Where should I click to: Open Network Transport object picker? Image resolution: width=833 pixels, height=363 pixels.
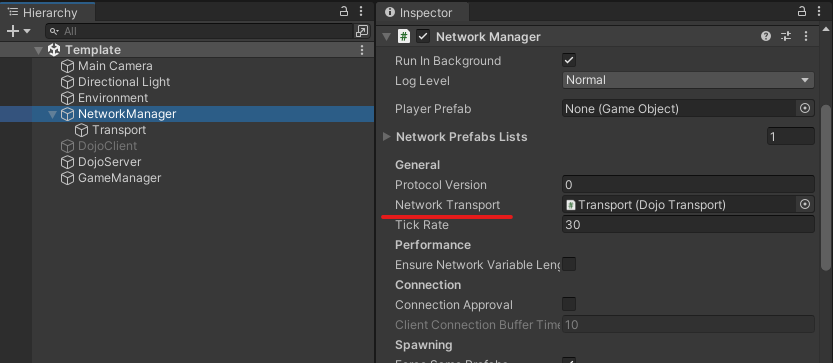pyautogui.click(x=805, y=205)
